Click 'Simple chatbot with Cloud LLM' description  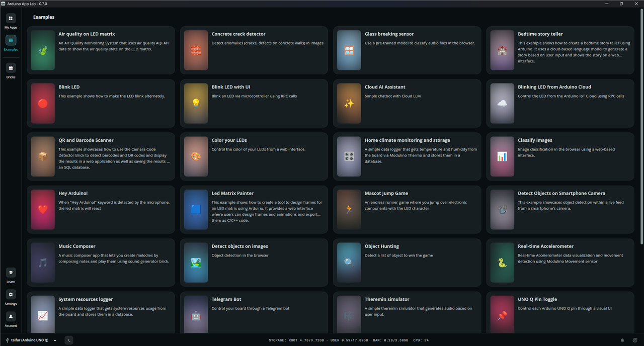(x=392, y=96)
